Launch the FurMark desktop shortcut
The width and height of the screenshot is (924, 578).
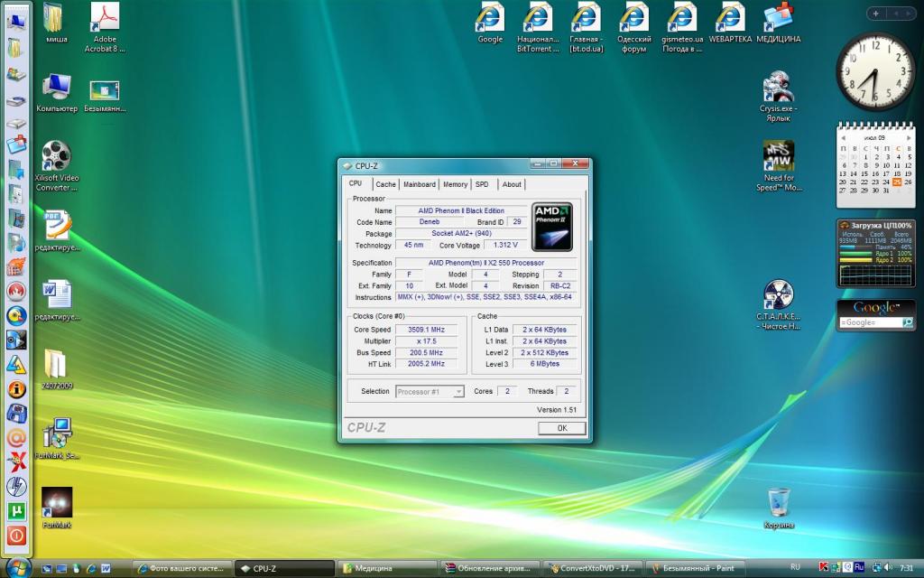point(57,508)
